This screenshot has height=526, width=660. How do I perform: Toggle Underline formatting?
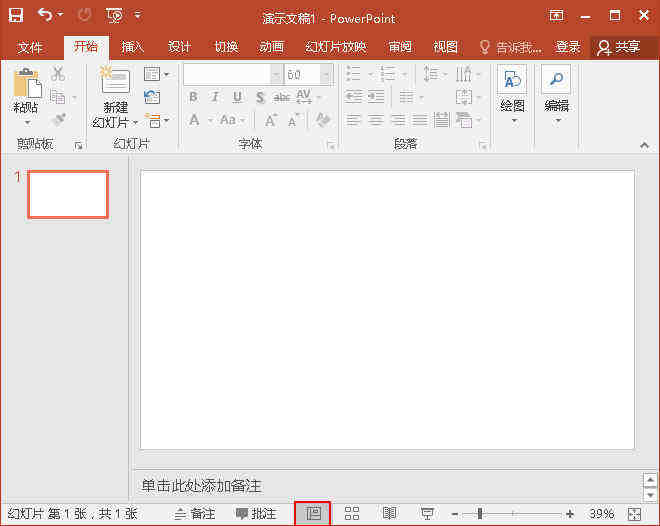(x=237, y=97)
